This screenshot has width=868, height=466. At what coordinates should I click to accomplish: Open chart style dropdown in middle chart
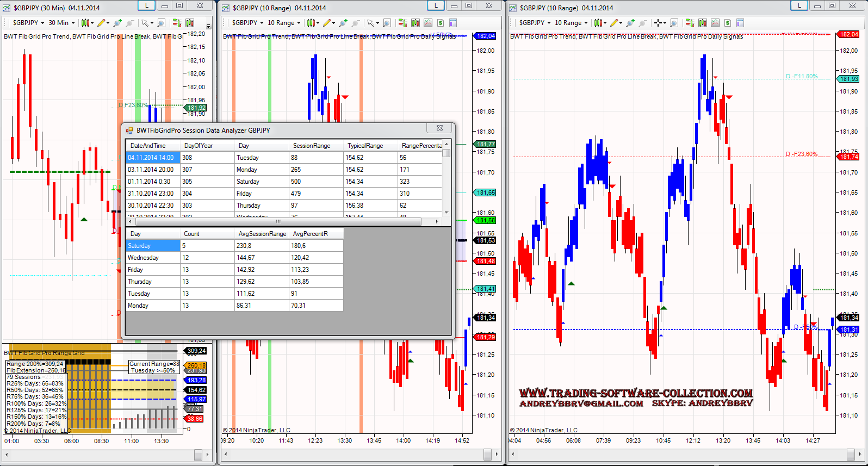pos(313,23)
